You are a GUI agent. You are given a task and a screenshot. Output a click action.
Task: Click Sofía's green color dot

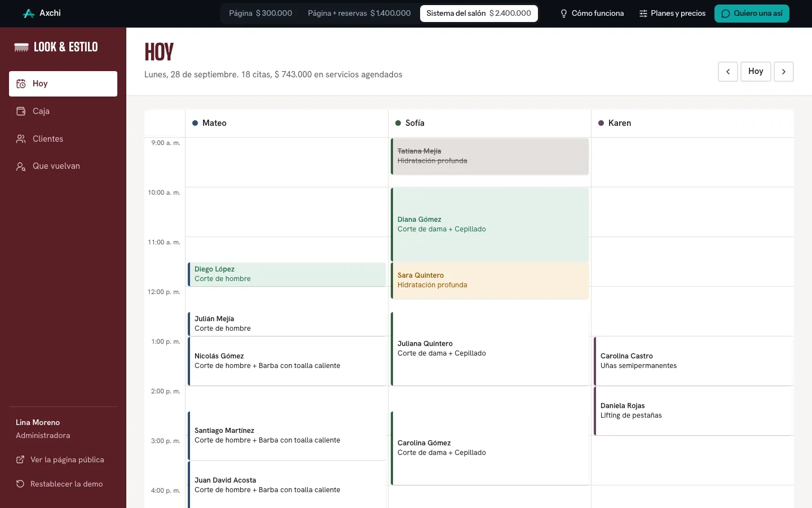398,123
